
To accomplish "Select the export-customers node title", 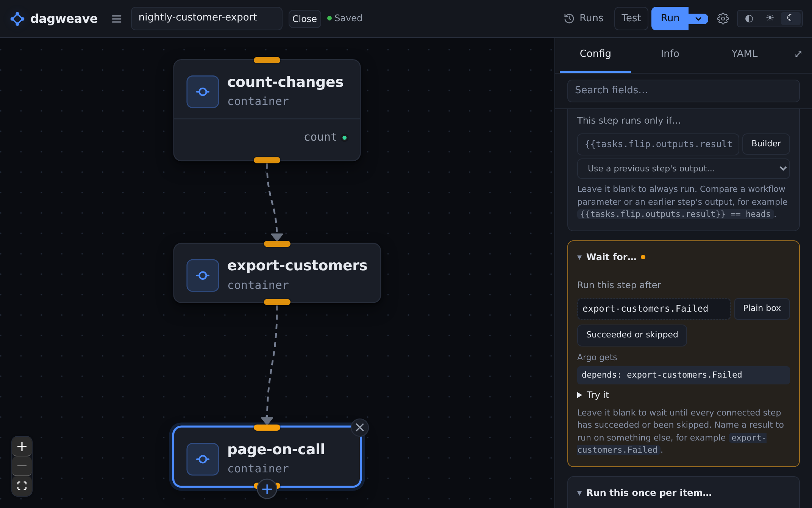I will click(x=297, y=265).
